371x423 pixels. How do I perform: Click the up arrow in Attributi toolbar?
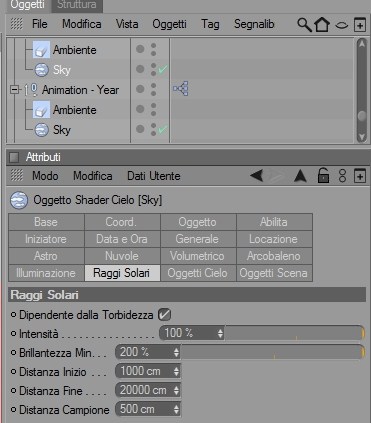click(300, 176)
